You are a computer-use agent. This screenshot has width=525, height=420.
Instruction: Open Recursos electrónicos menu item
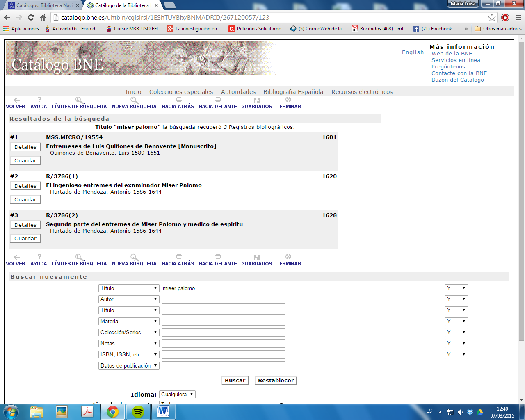(362, 92)
